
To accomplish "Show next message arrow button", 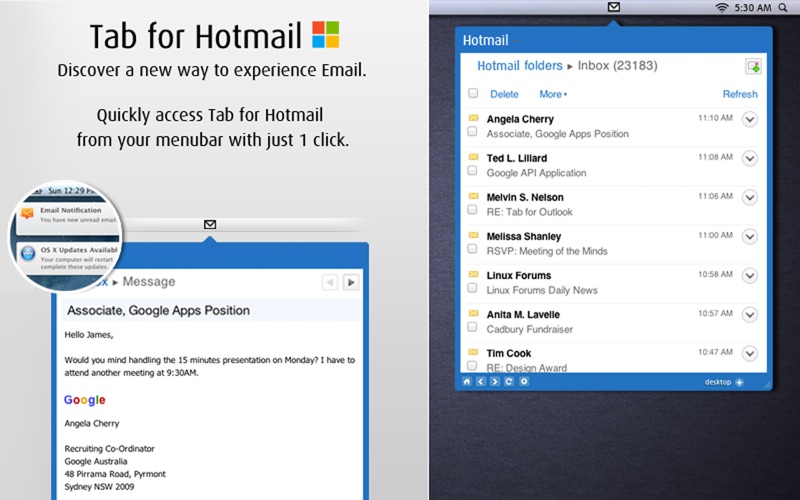I will [x=351, y=282].
